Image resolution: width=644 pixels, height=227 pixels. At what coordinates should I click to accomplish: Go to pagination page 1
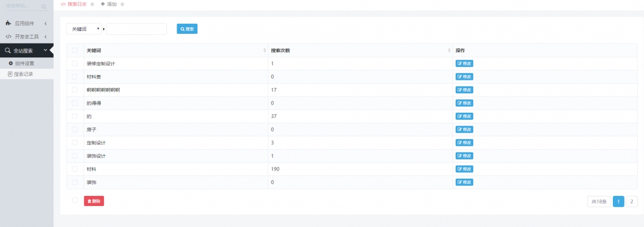(618, 202)
